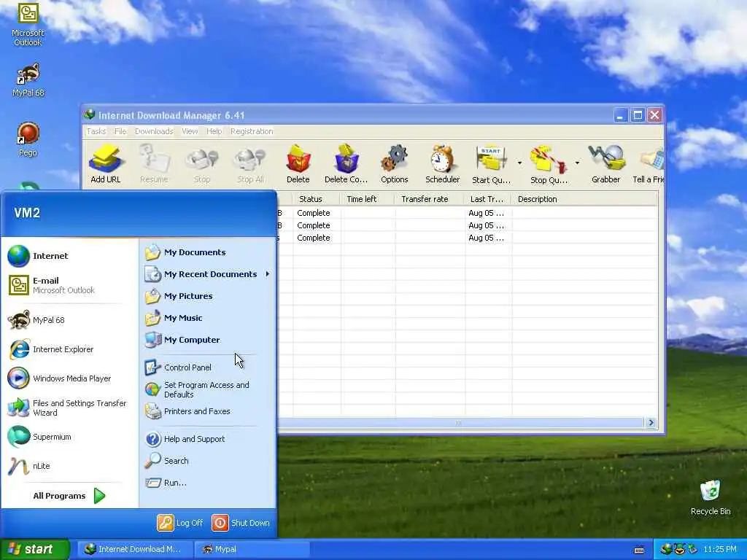Click the Stop Queue icon
The width and height of the screenshot is (747, 560).
point(549,164)
